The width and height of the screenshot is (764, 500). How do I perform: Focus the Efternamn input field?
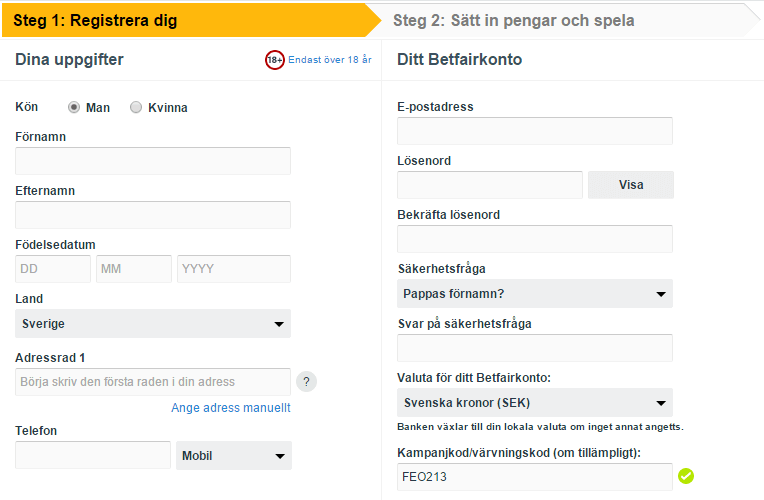153,215
